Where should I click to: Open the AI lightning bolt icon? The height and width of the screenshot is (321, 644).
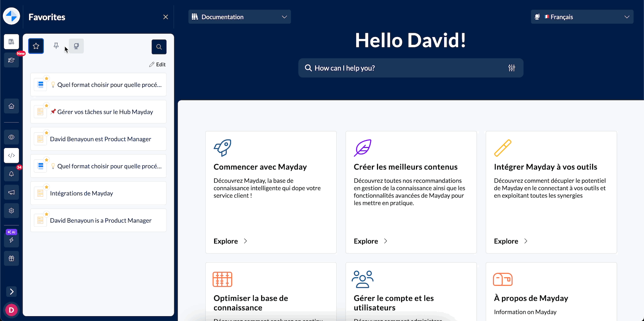pos(11,240)
